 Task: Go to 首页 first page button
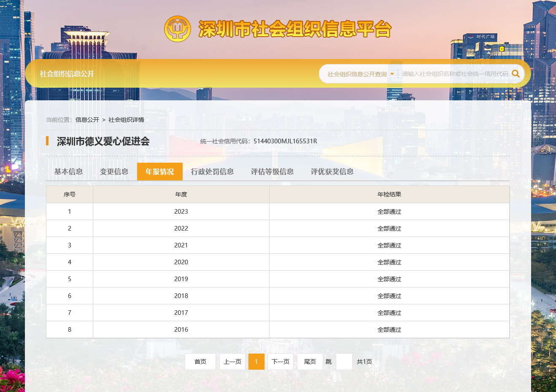(200, 362)
